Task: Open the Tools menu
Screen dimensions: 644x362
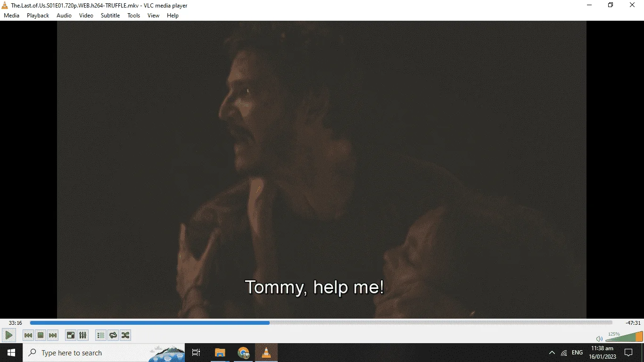Action: coord(134,16)
